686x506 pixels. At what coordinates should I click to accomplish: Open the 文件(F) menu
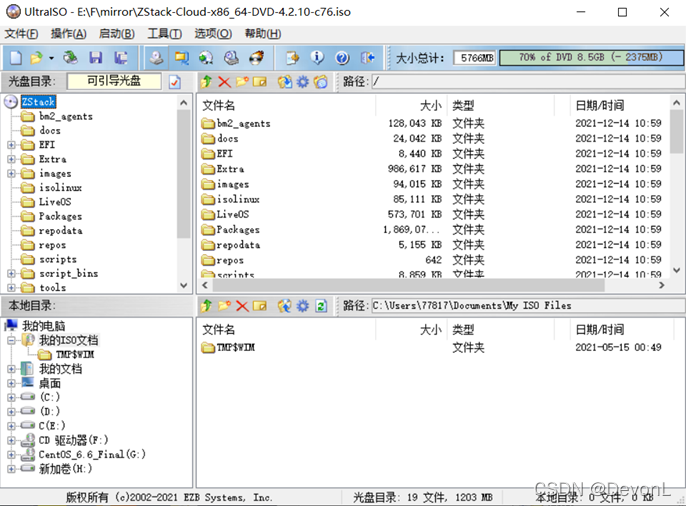[x=21, y=34]
